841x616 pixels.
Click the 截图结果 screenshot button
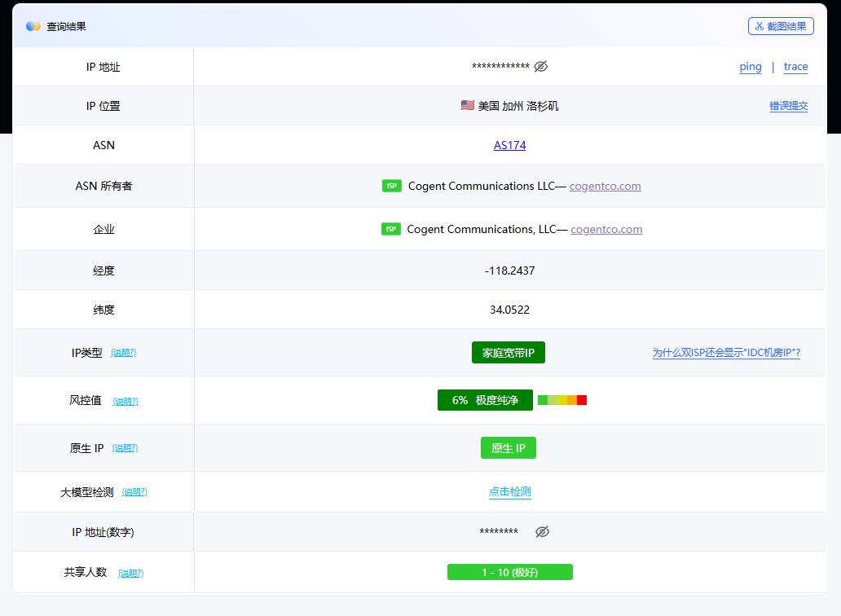781,26
